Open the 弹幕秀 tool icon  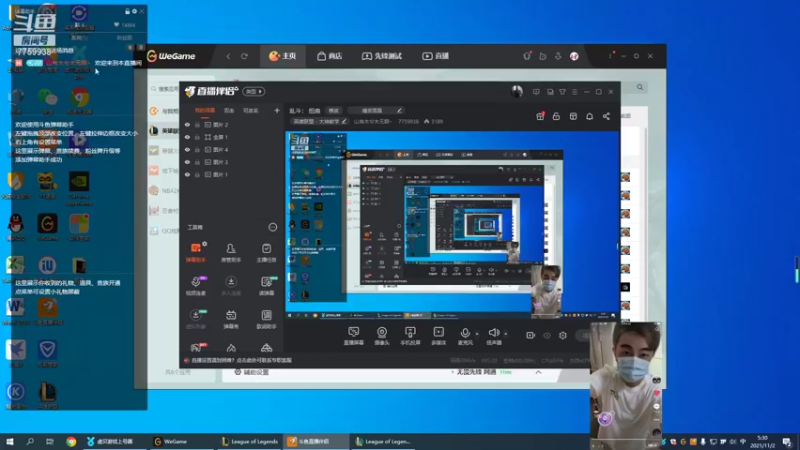coord(231,319)
